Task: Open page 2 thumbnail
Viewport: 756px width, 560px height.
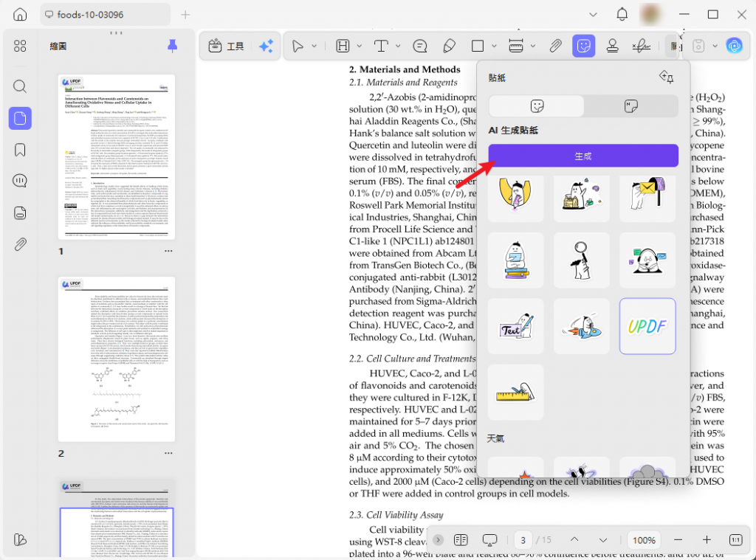Action: pyautogui.click(x=116, y=359)
